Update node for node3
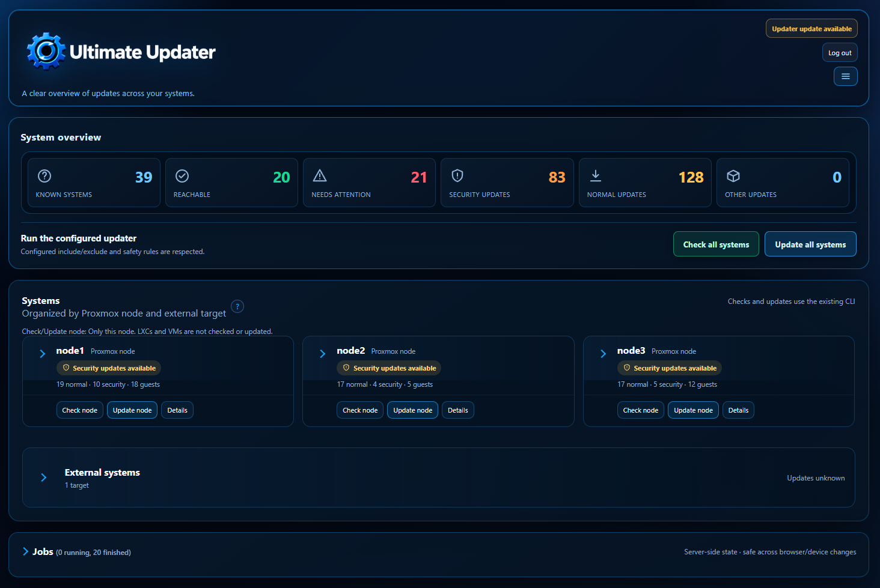Screen dimensions: 880x588 coord(693,410)
